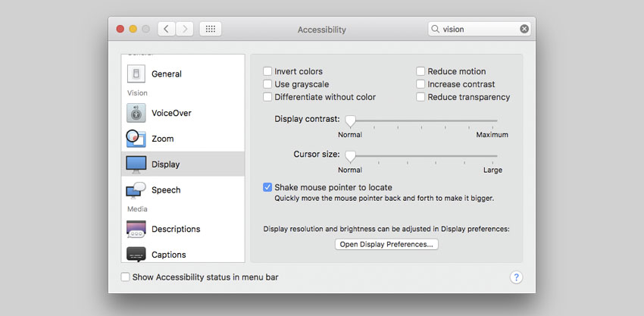Open the Captions sidebar icon

pos(136,254)
